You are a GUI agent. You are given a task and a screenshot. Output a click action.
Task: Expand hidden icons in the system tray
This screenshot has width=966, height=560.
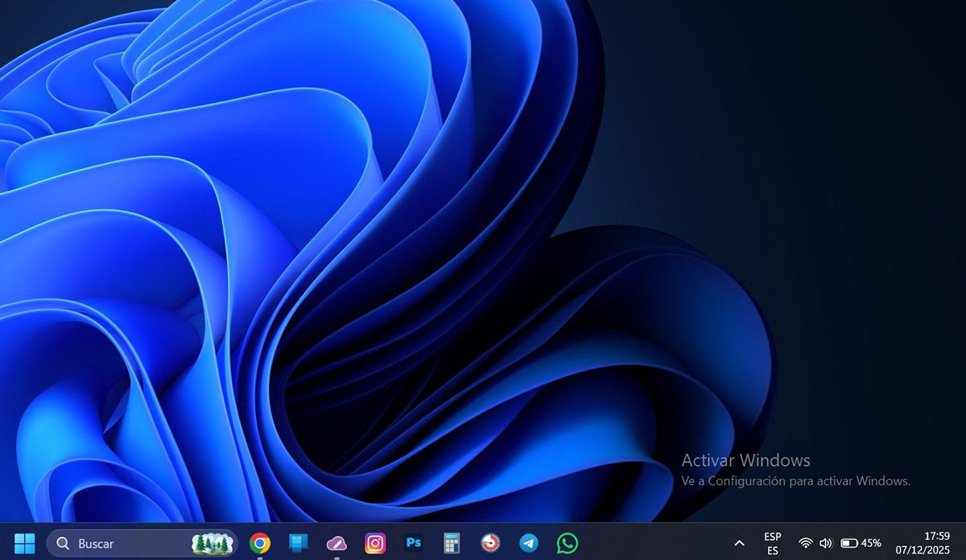[738, 543]
